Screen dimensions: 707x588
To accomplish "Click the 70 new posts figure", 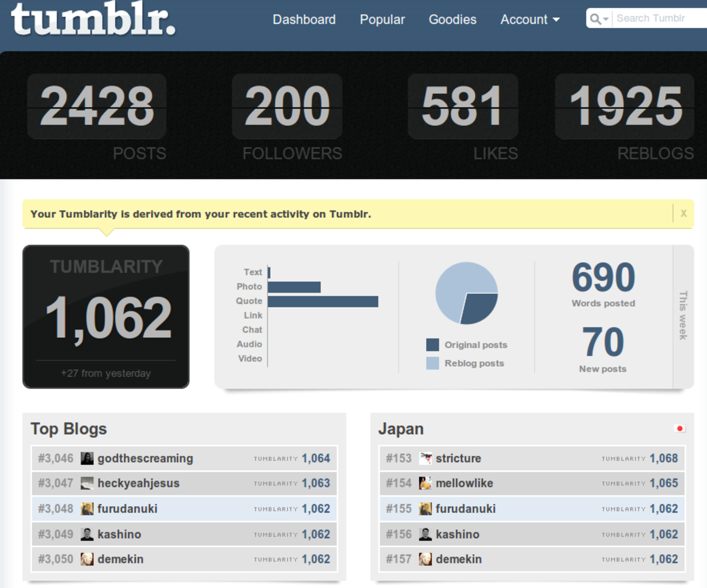I will (x=603, y=342).
